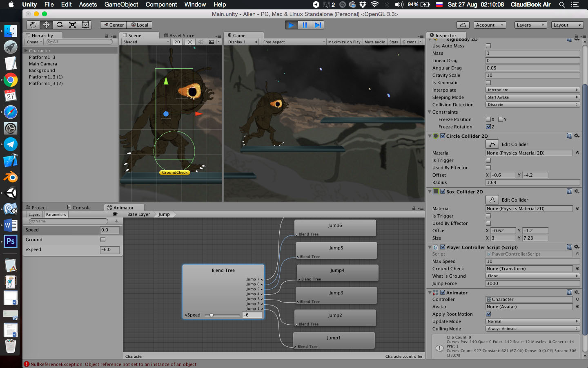
Task: Toggle scene lighting sun icon
Action: point(190,42)
